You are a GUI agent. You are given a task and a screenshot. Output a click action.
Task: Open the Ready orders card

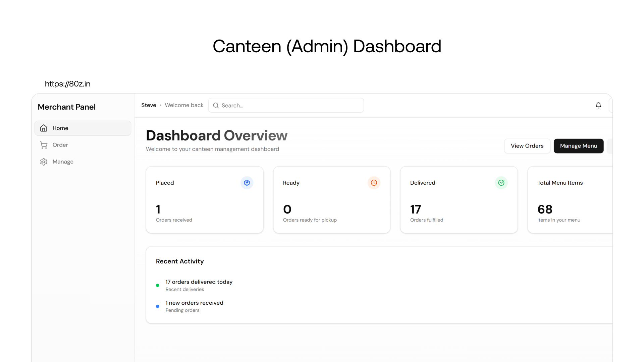pyautogui.click(x=332, y=200)
